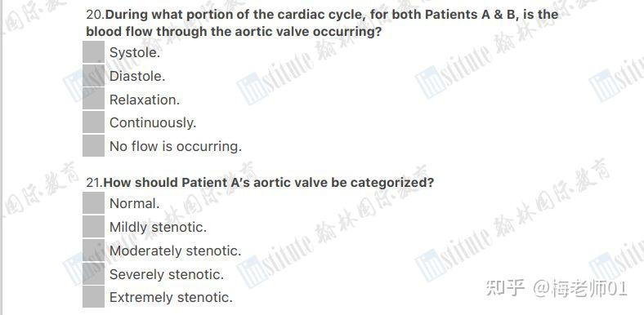Choose the Severely stenotic checkbox
Viewport: 644px width, 315px height.
[94, 274]
